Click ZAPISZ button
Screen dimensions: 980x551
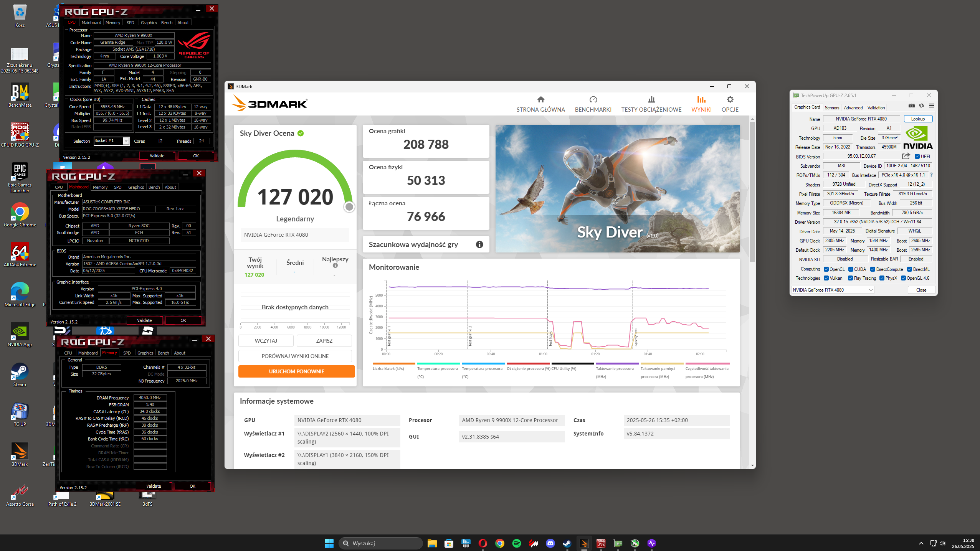[324, 341]
